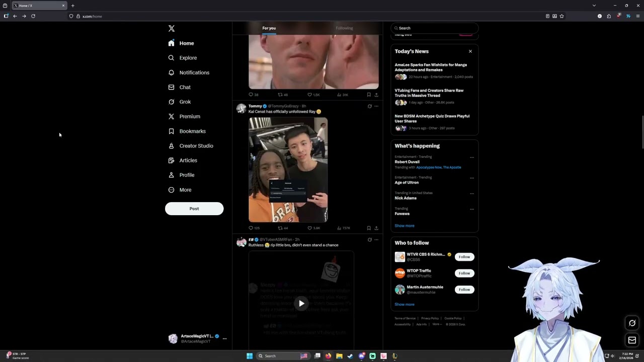
Task: Reload the browser page
Action: point(33,16)
